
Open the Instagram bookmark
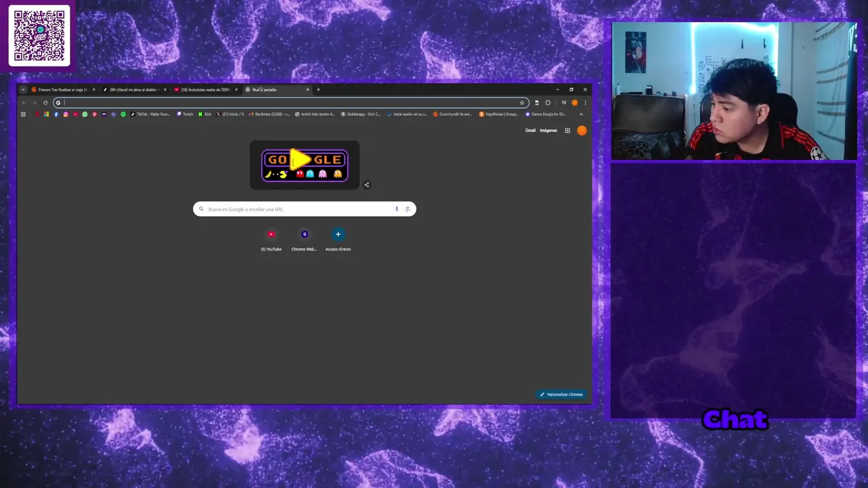click(66, 114)
